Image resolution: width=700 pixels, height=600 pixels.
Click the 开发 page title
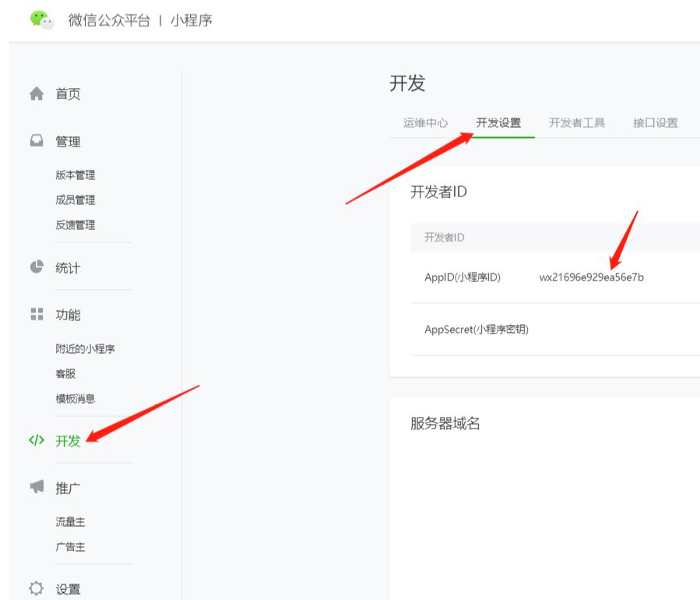[x=407, y=83]
